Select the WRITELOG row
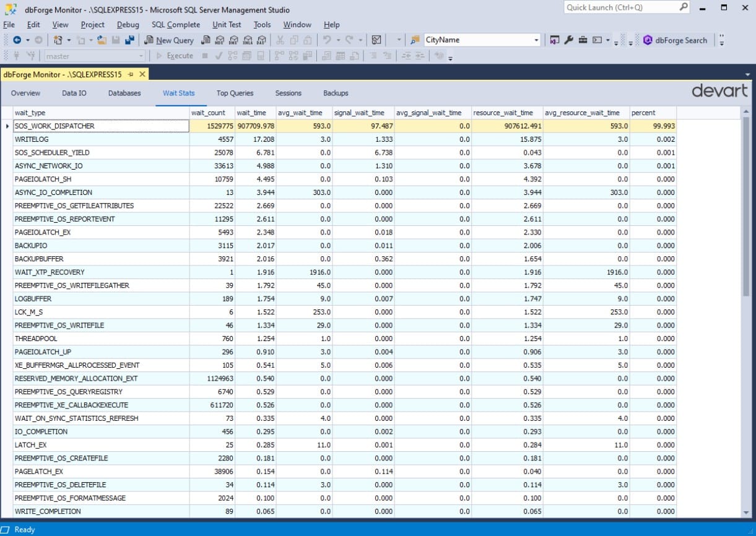Screen dimensions: 756x536 point(344,139)
